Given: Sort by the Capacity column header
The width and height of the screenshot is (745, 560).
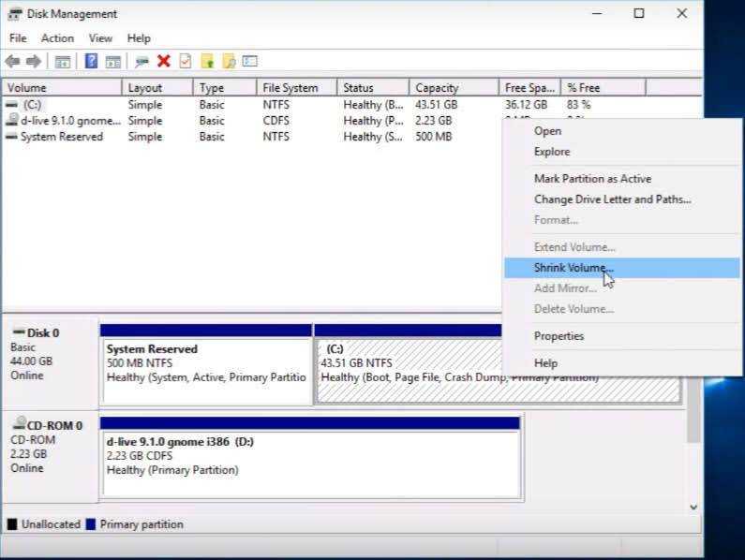Looking at the screenshot, I should (x=454, y=88).
